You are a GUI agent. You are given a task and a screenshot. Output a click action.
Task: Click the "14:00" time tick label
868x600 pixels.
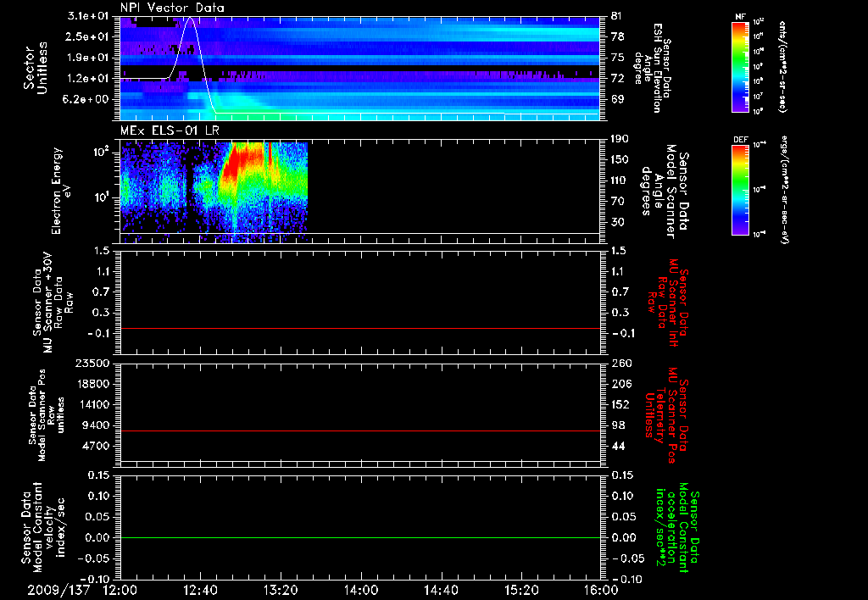361,590
